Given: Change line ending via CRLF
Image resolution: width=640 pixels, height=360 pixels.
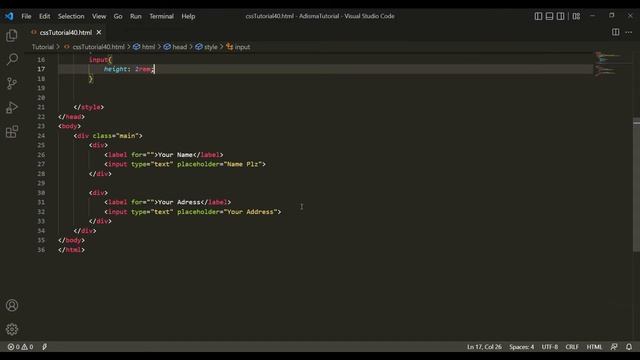Looking at the screenshot, I should (x=572, y=347).
